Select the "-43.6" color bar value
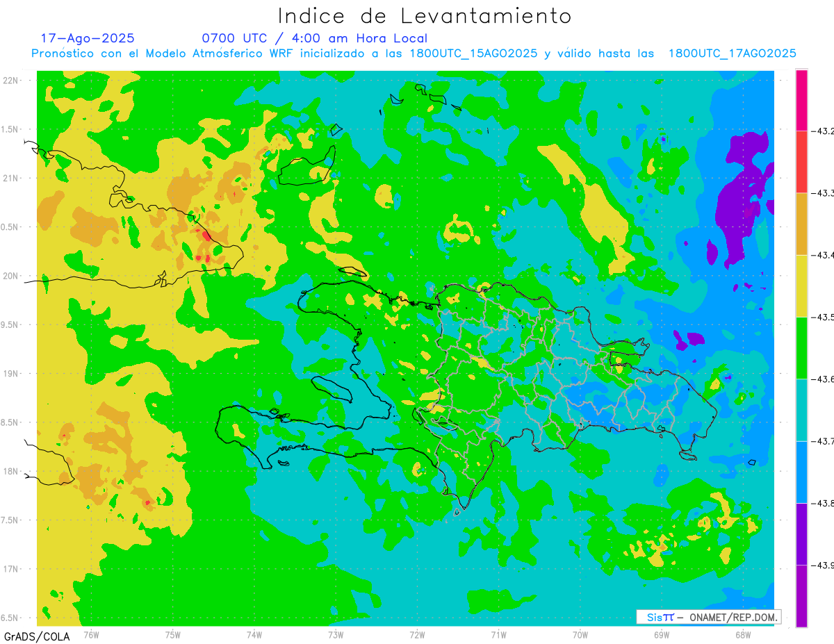This screenshot has width=834, height=644. tap(824, 379)
